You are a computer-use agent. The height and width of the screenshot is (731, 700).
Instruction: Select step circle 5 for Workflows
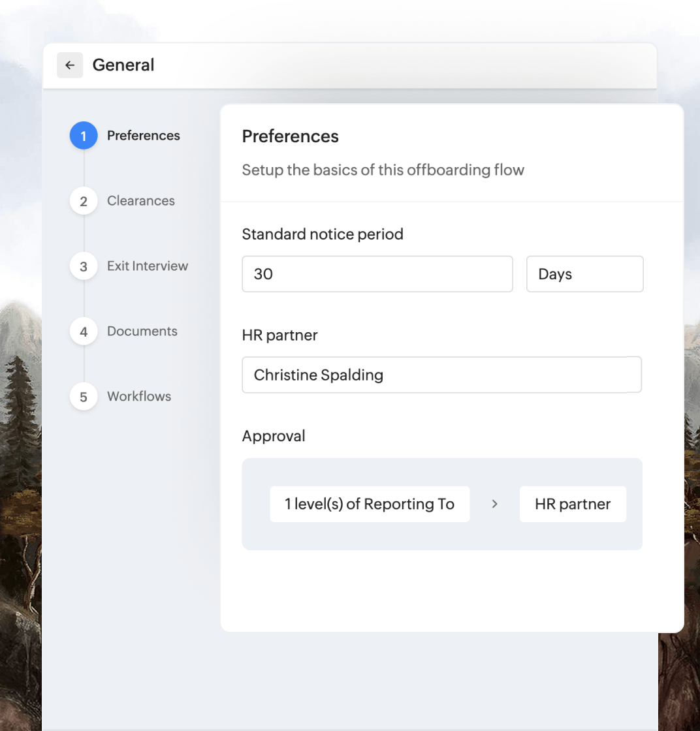83,396
